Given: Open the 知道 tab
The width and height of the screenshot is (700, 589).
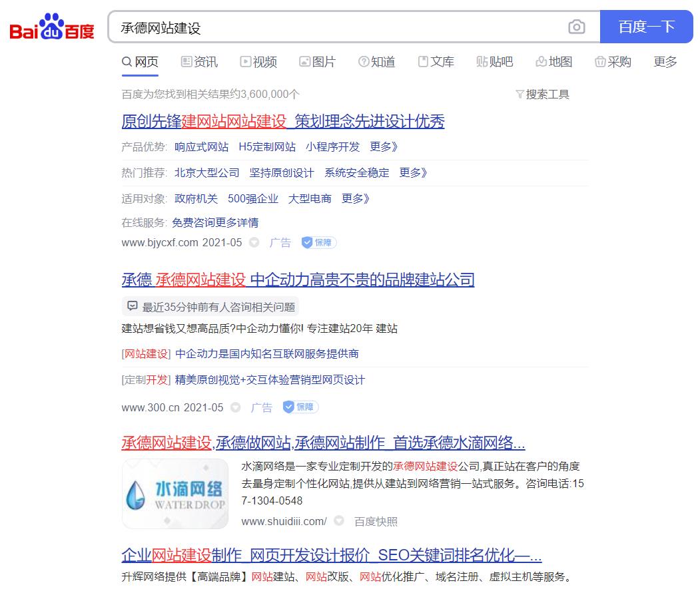Looking at the screenshot, I should [377, 62].
